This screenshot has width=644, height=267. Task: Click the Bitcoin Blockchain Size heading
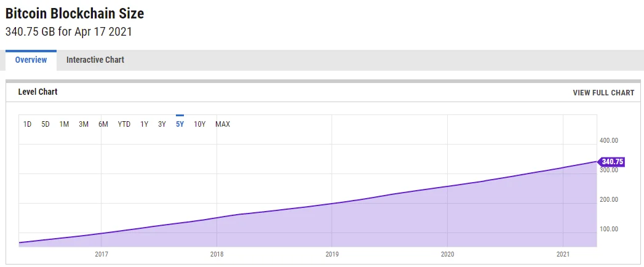tap(75, 14)
